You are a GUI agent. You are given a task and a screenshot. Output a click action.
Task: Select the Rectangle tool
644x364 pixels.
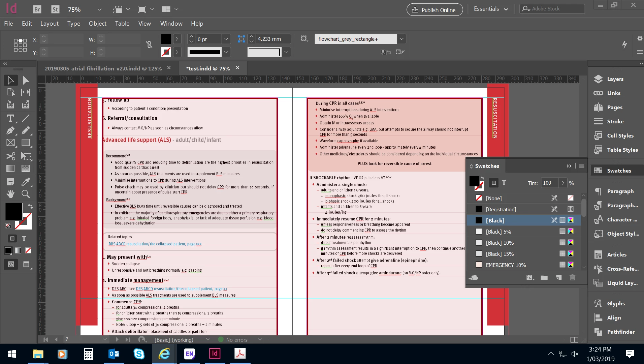click(26, 143)
